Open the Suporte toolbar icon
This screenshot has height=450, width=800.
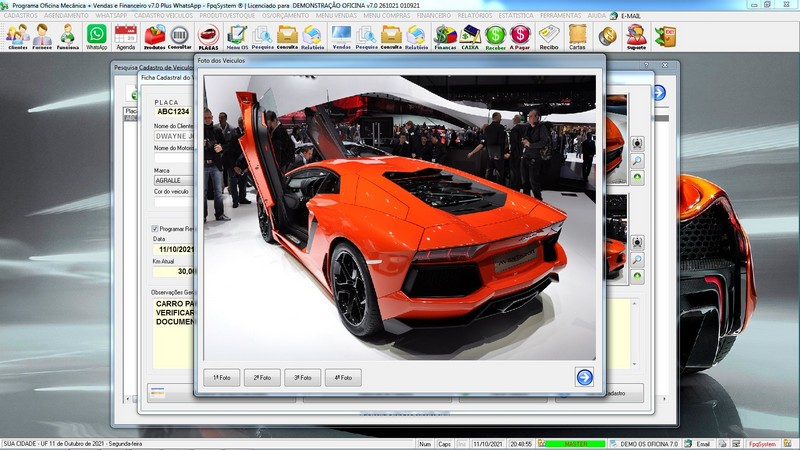(635, 37)
